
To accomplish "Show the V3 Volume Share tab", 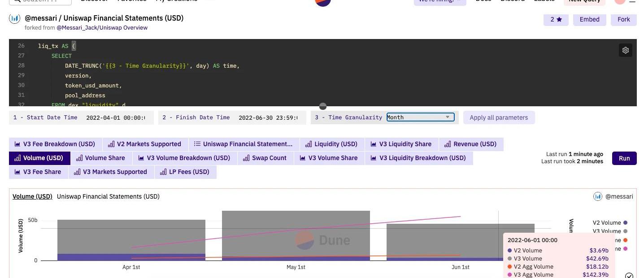I will 329,158.
